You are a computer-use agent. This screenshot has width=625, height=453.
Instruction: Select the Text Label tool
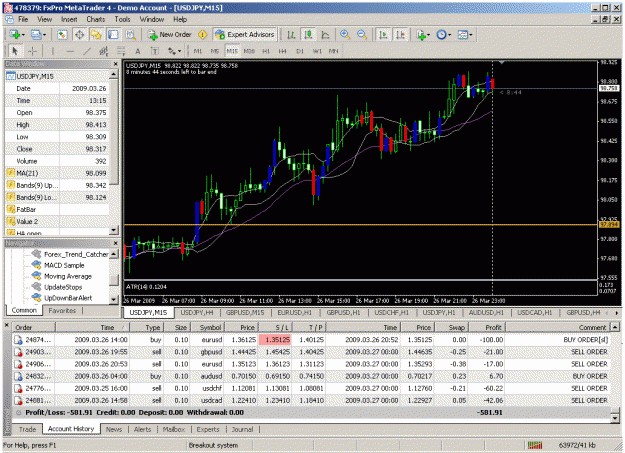point(154,51)
